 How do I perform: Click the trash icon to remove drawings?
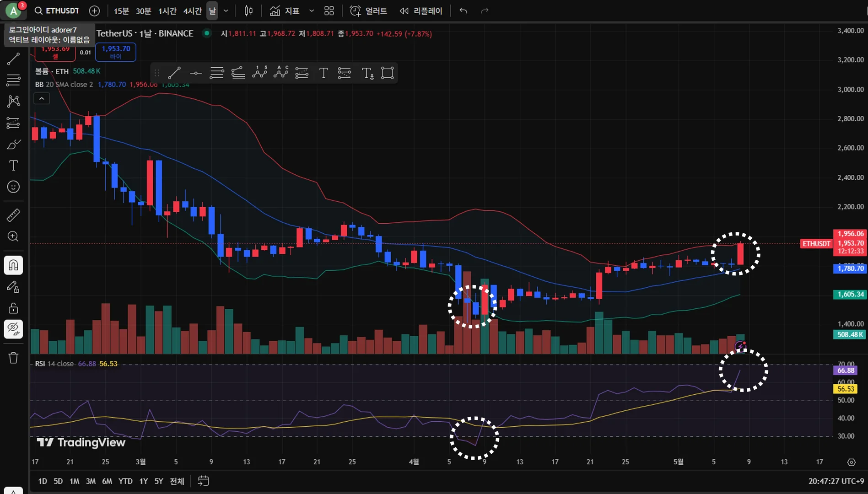point(13,358)
